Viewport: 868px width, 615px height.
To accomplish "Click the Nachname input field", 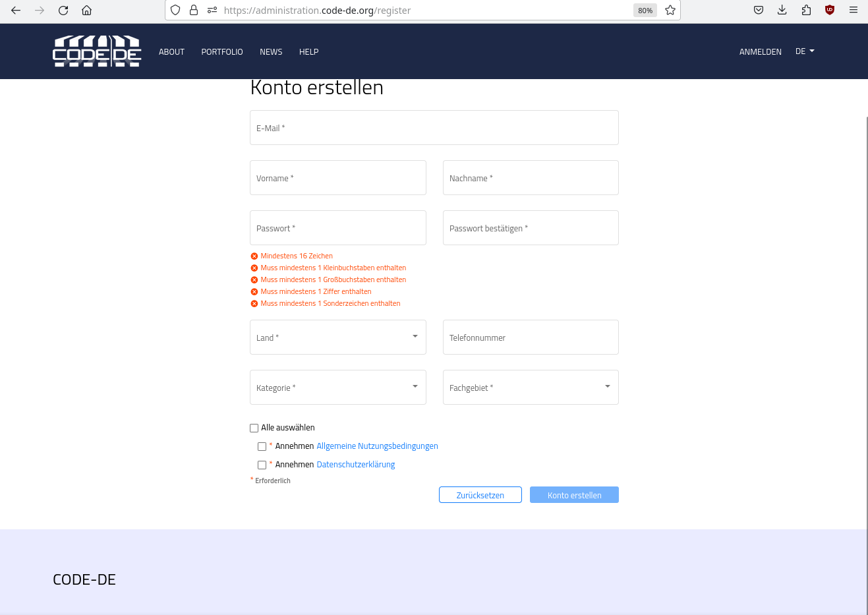I will tap(531, 177).
